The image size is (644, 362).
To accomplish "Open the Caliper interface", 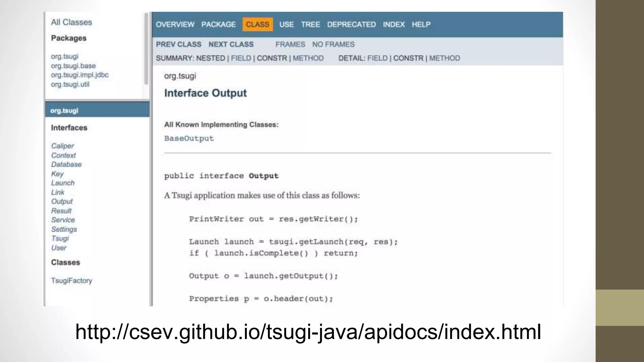I will pos(62,146).
